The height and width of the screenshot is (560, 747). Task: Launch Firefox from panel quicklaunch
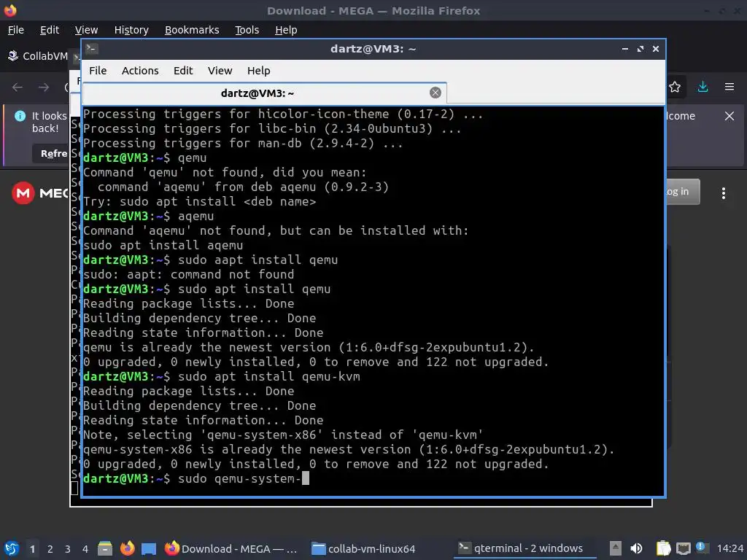127,548
